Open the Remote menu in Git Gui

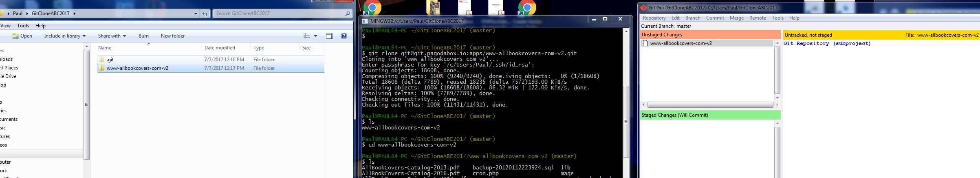point(758,18)
